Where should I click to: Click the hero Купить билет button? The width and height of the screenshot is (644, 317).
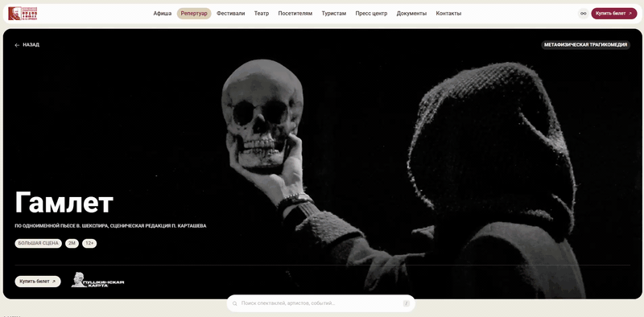click(x=38, y=282)
